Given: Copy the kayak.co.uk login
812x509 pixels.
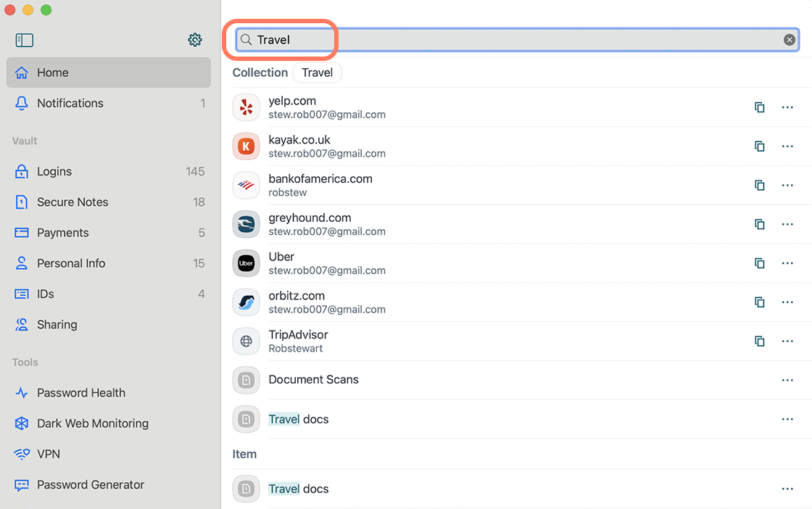Looking at the screenshot, I should click(x=759, y=146).
